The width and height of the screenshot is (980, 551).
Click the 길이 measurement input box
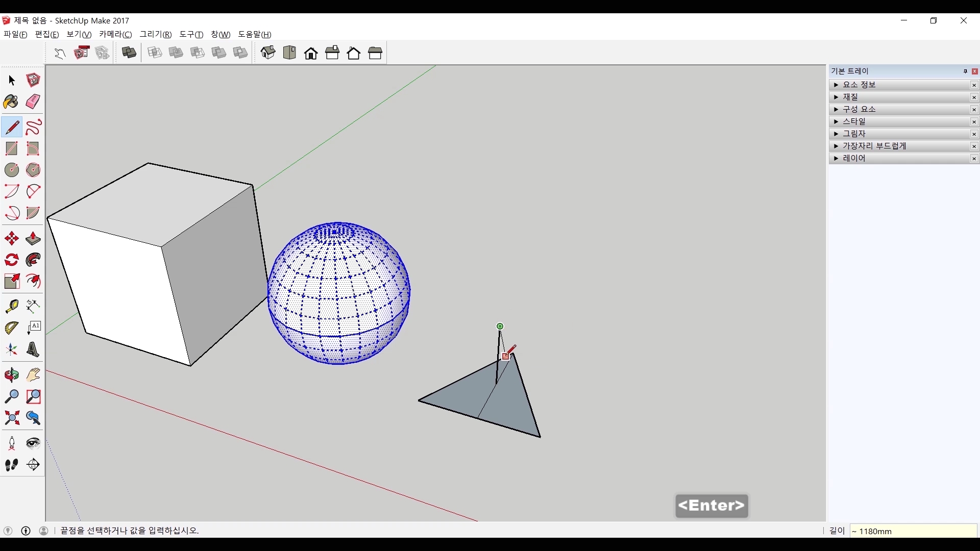(x=913, y=531)
